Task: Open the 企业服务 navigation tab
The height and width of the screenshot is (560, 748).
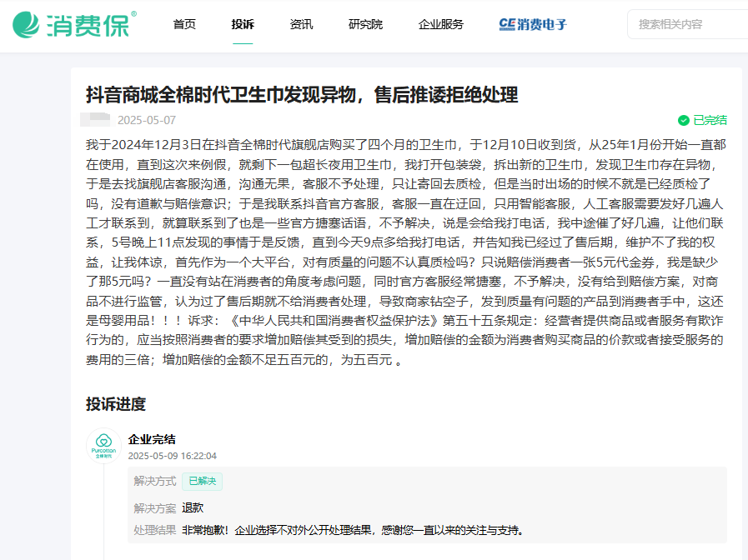Action: tap(441, 24)
